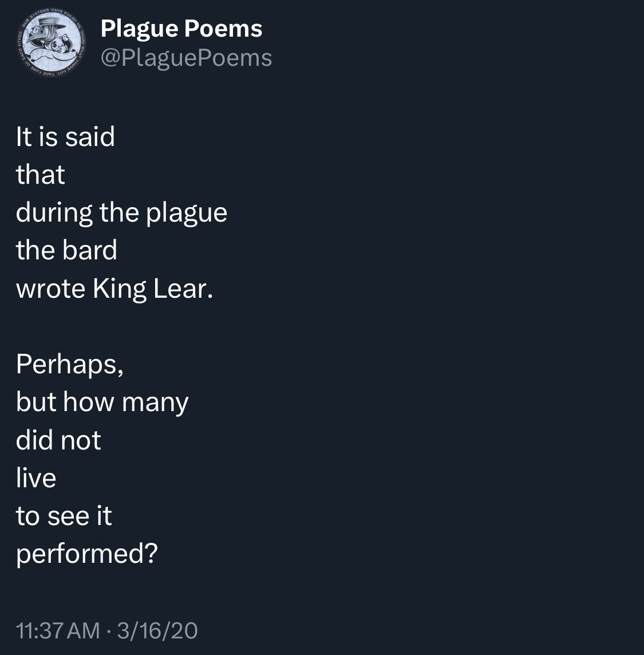Image resolution: width=644 pixels, height=655 pixels.
Task: Click the line "did not"
Action: pyautogui.click(x=58, y=440)
